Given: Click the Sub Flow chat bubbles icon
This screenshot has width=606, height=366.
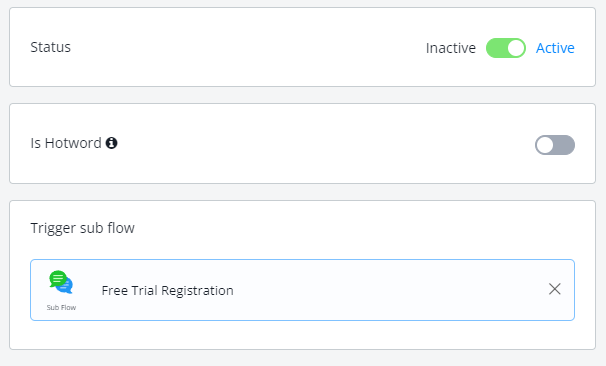Looking at the screenshot, I should [61, 282].
